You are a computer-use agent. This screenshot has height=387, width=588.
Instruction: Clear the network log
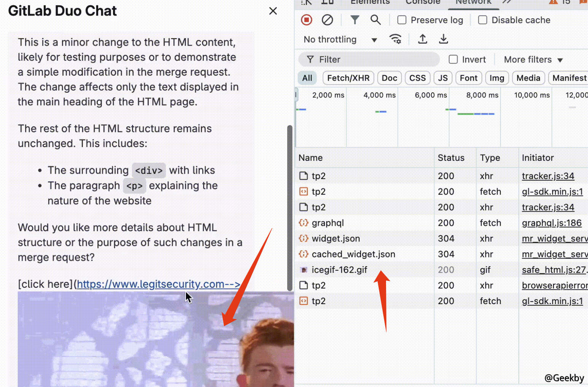click(x=327, y=20)
